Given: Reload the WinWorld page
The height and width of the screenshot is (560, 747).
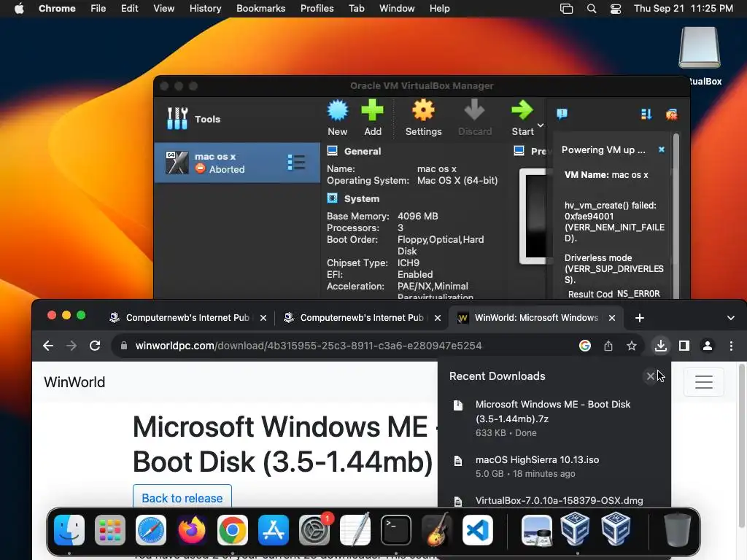Looking at the screenshot, I should tap(95, 346).
